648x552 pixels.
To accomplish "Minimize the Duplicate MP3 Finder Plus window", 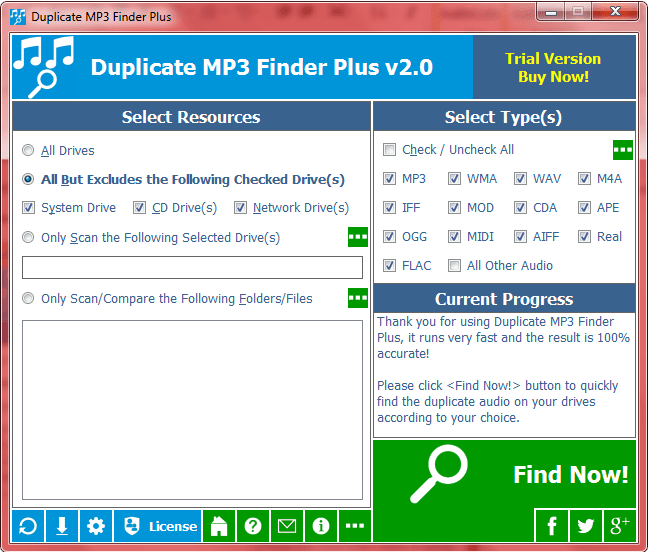I will (551, 12).
